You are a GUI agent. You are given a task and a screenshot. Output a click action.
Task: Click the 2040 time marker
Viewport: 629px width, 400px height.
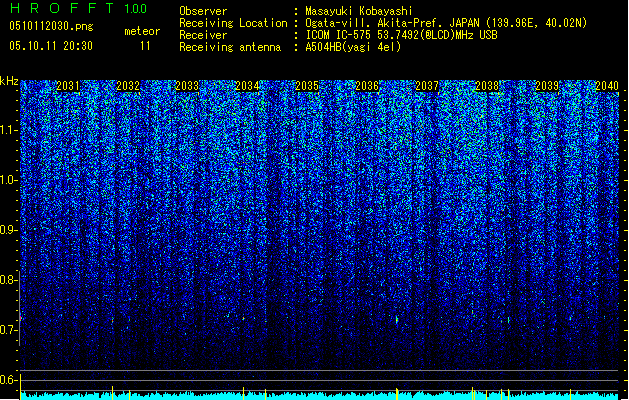607,86
